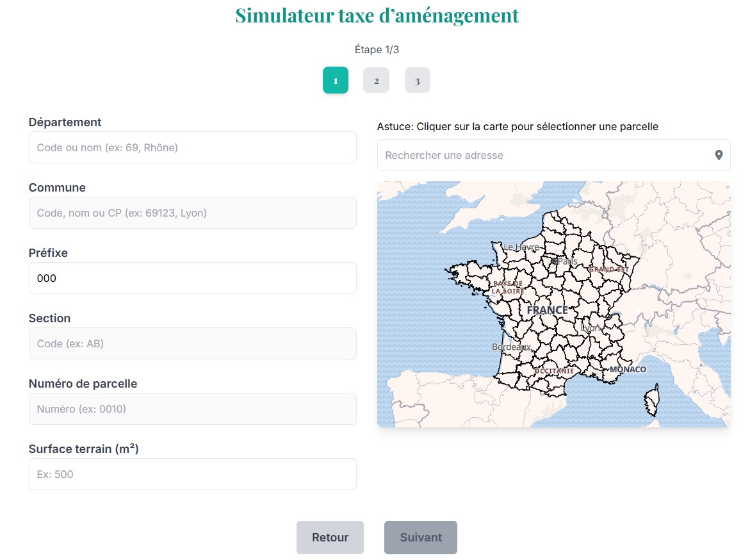The height and width of the screenshot is (560, 750).
Task: Focus the Département input field
Action: tap(192, 147)
